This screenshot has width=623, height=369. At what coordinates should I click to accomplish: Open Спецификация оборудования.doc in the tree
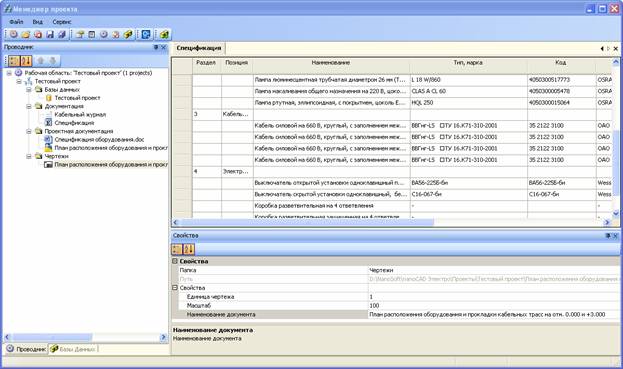(x=99, y=140)
